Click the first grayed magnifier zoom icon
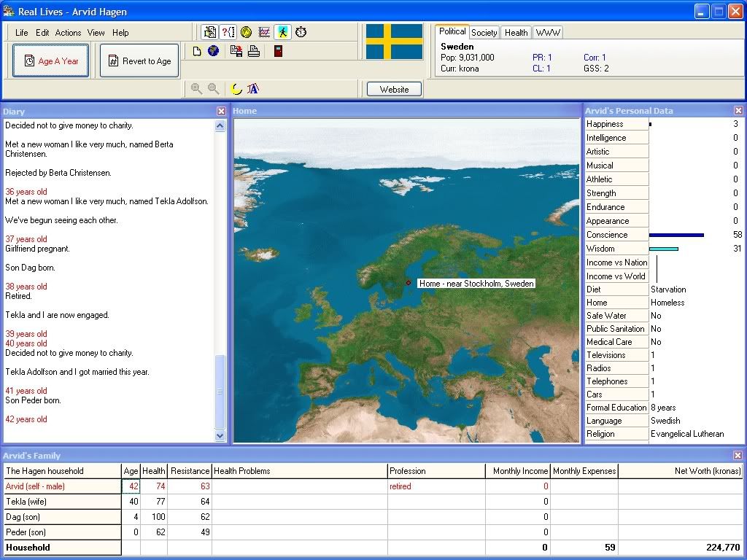Viewport: 747px width, 560px height. coord(196,88)
